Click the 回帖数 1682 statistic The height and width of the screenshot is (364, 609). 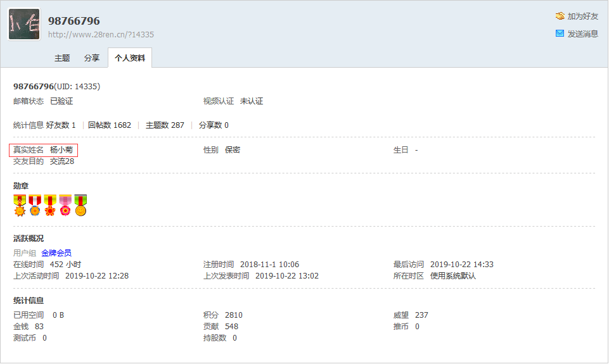(110, 125)
